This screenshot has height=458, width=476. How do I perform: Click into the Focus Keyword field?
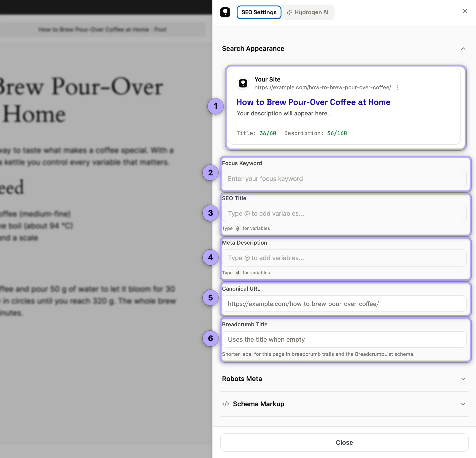[x=344, y=179]
